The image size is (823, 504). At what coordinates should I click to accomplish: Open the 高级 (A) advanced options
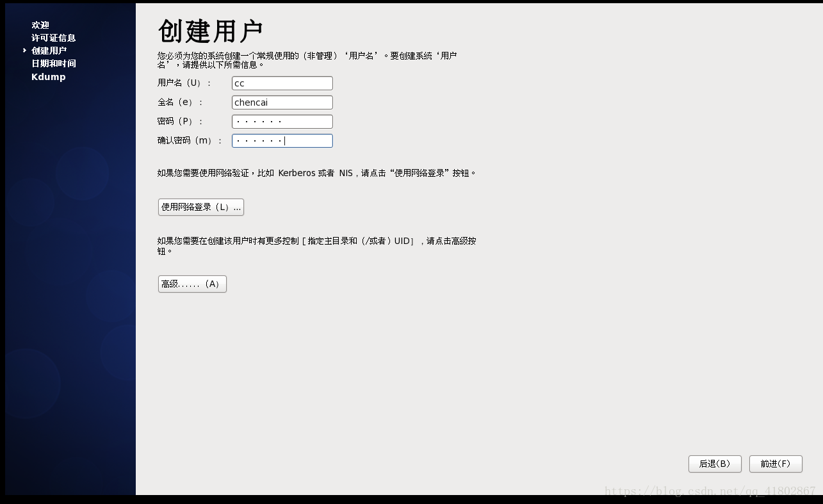pos(192,284)
